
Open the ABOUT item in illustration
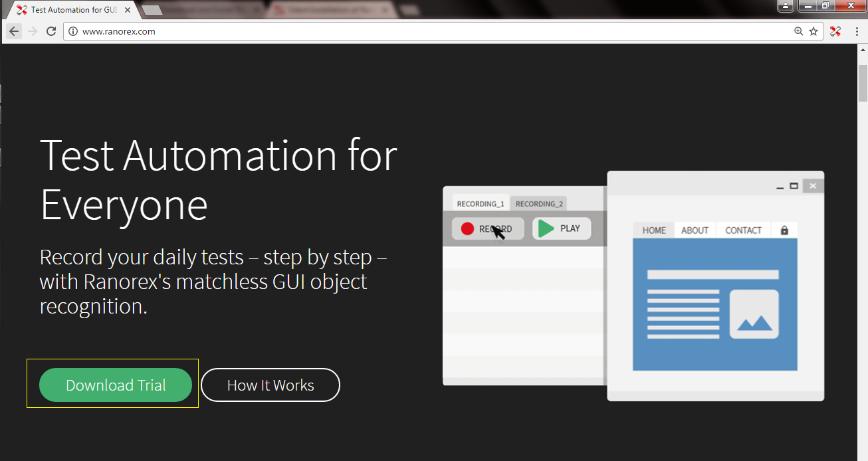[x=695, y=230]
